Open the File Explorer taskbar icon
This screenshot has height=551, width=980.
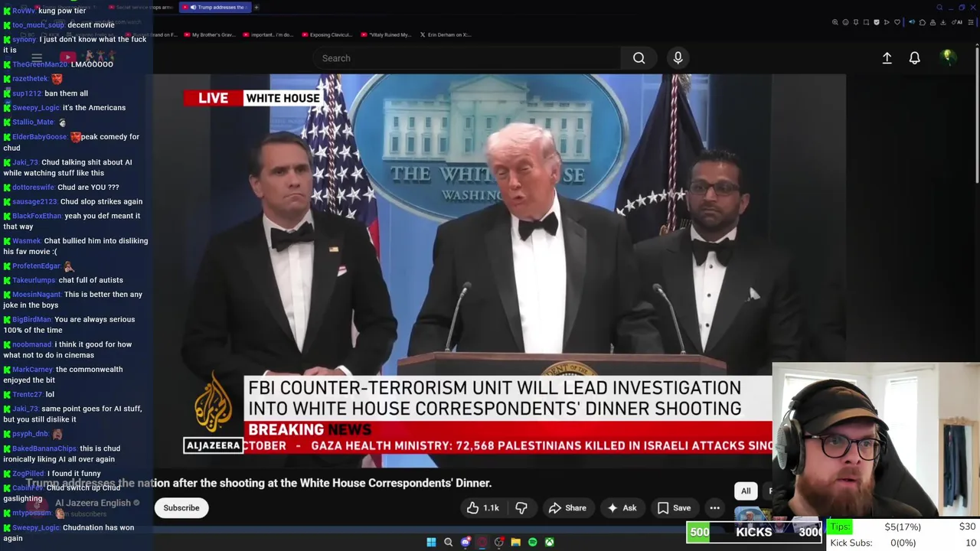(x=515, y=542)
